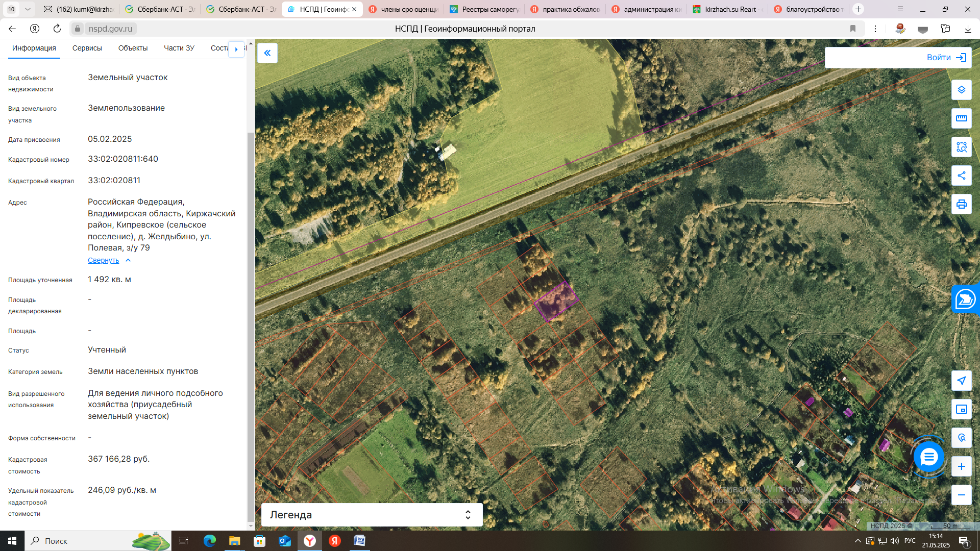
Task: Collapse the left information panel
Action: click(267, 53)
